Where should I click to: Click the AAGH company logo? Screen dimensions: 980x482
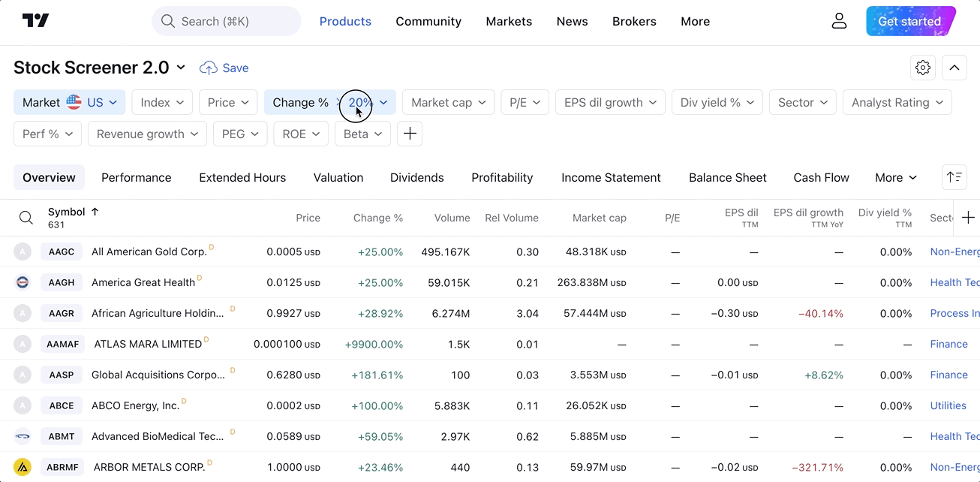tap(23, 282)
